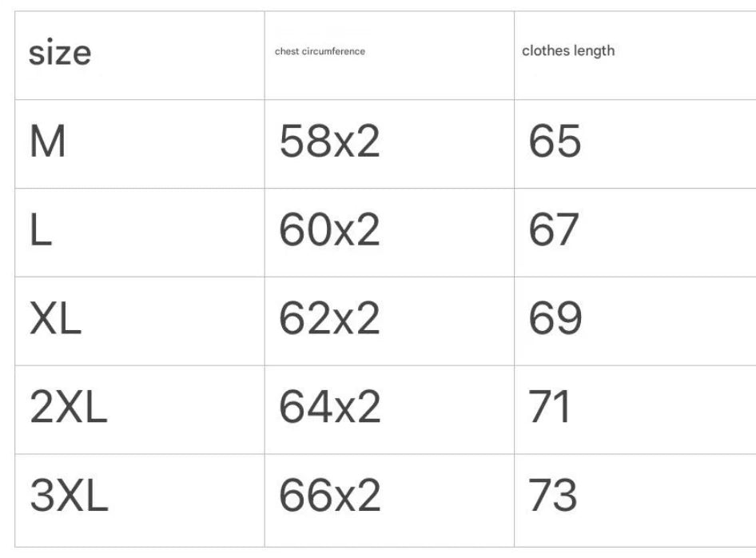Click the clothes length value 65

pos(555,143)
